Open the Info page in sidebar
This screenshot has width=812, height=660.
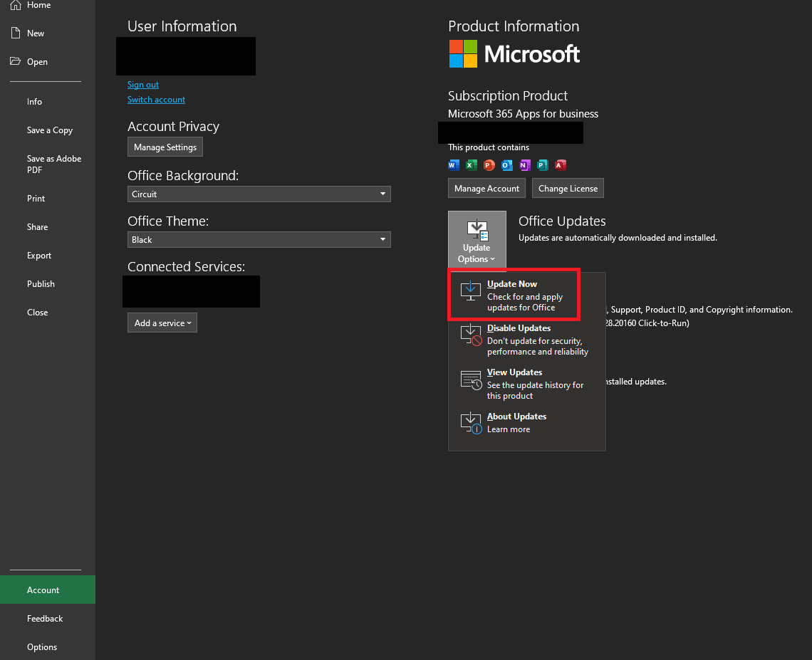[48, 102]
